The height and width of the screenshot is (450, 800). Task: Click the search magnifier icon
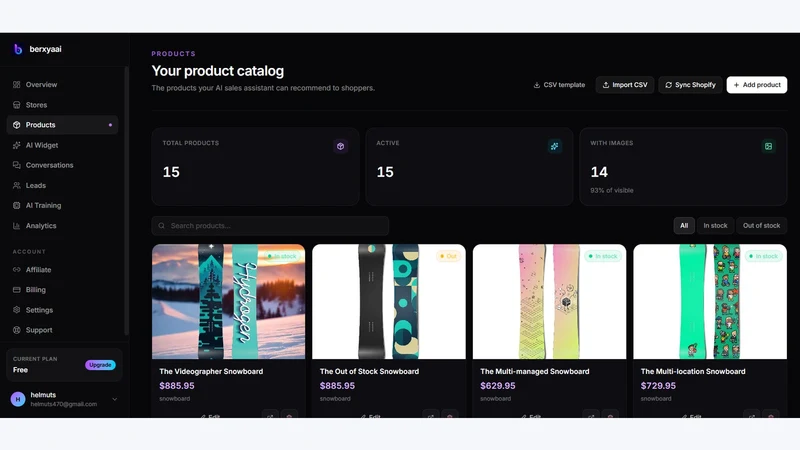[x=162, y=226]
